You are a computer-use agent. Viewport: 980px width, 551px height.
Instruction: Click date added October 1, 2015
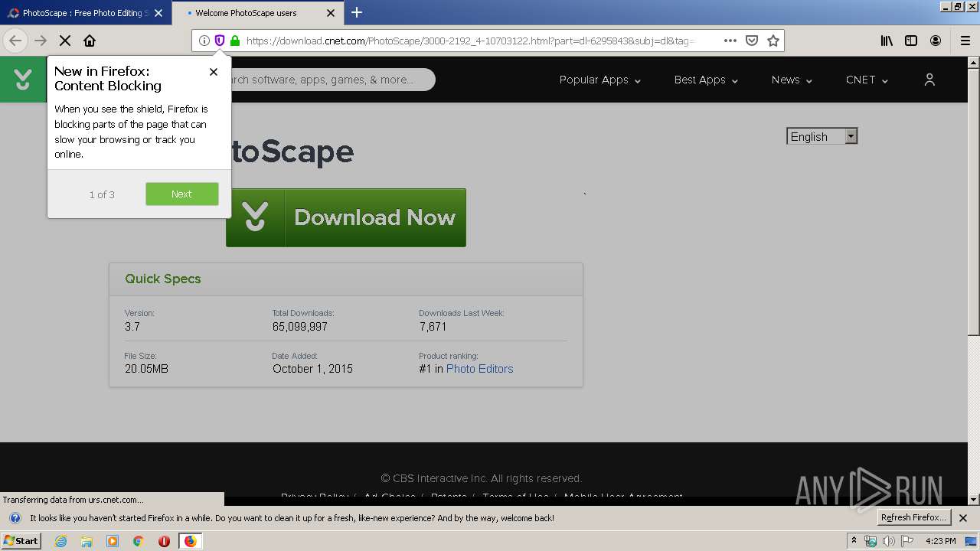coord(312,369)
